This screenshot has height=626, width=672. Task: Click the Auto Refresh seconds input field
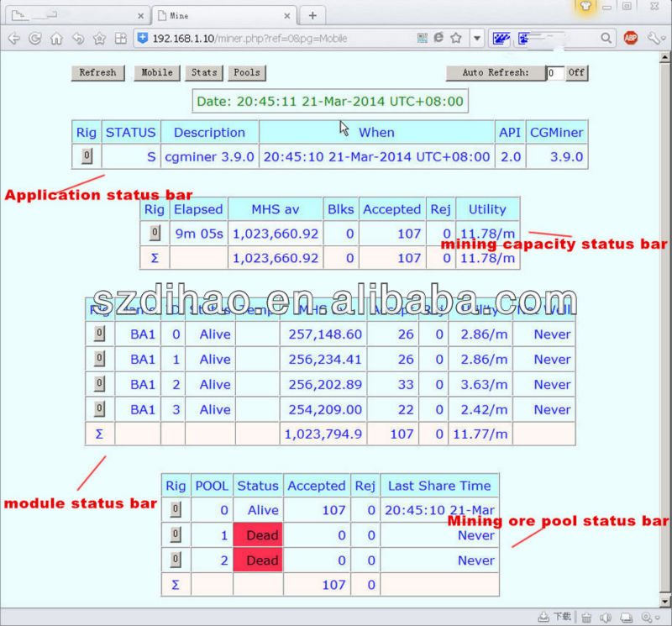click(x=555, y=73)
